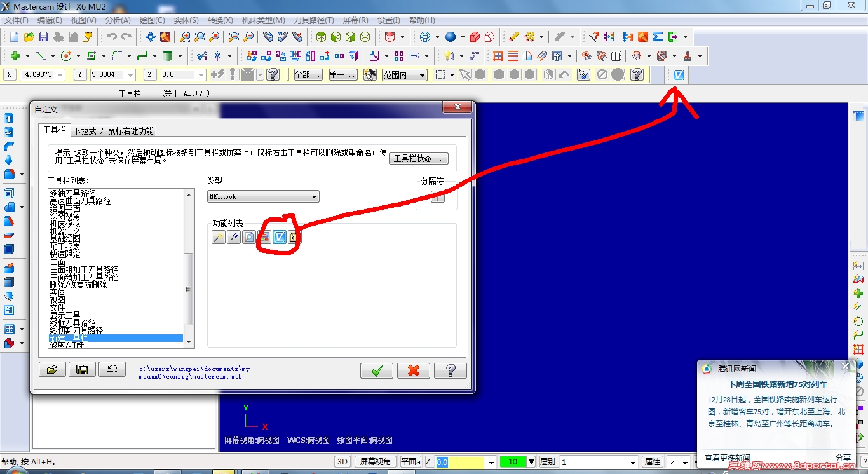Click the Z depth input field in status bar

tap(460, 462)
